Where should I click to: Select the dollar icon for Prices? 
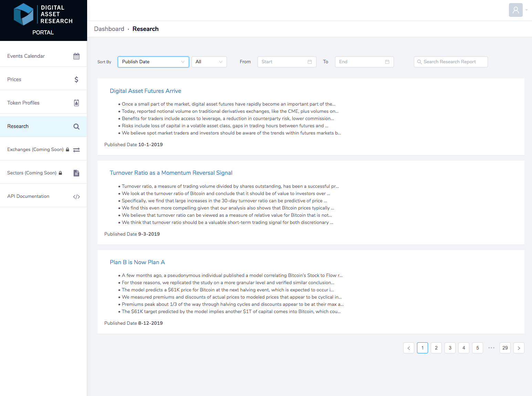[x=76, y=79]
